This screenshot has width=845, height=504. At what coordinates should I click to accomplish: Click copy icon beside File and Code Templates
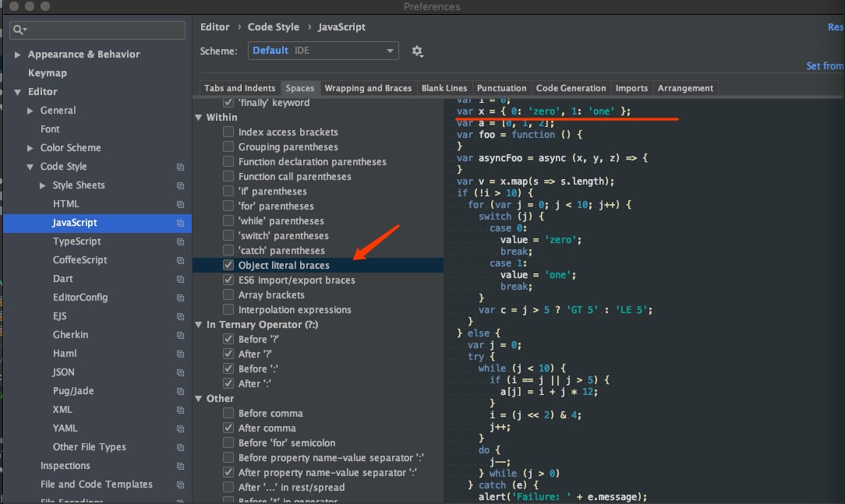click(181, 485)
